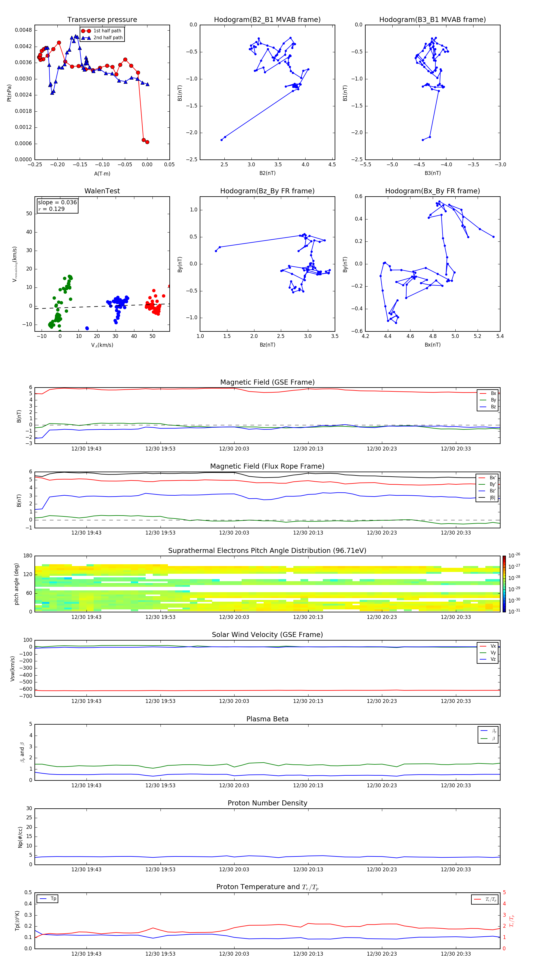Screen dimensions: 535x980
Task: Click the 'Vx' velocity legend entry
Action: [488, 646]
